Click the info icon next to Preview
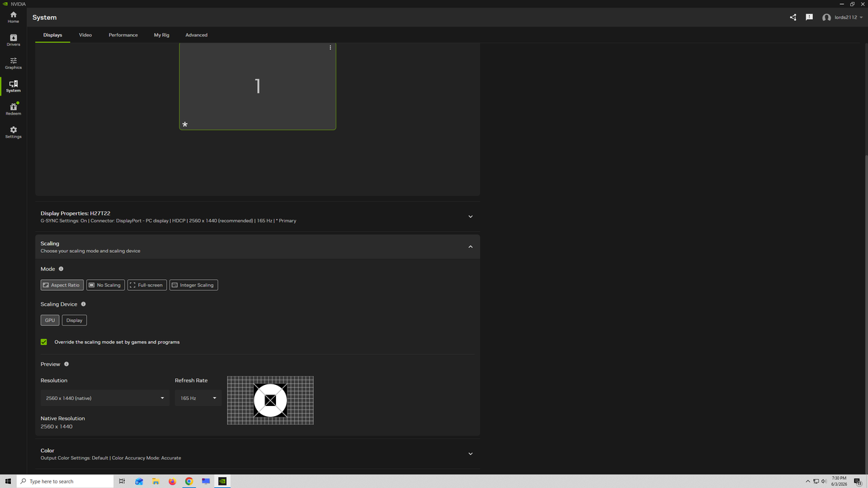Screen dimensions: 868x488 [x=66, y=364]
